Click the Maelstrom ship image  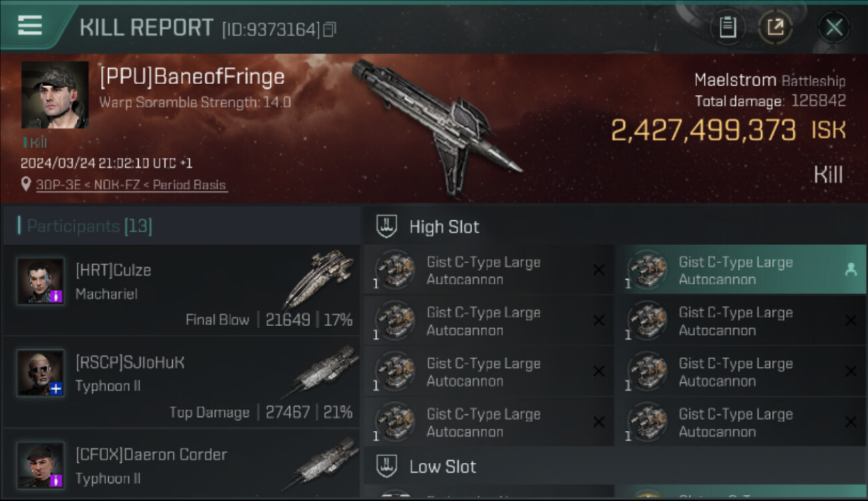437,126
